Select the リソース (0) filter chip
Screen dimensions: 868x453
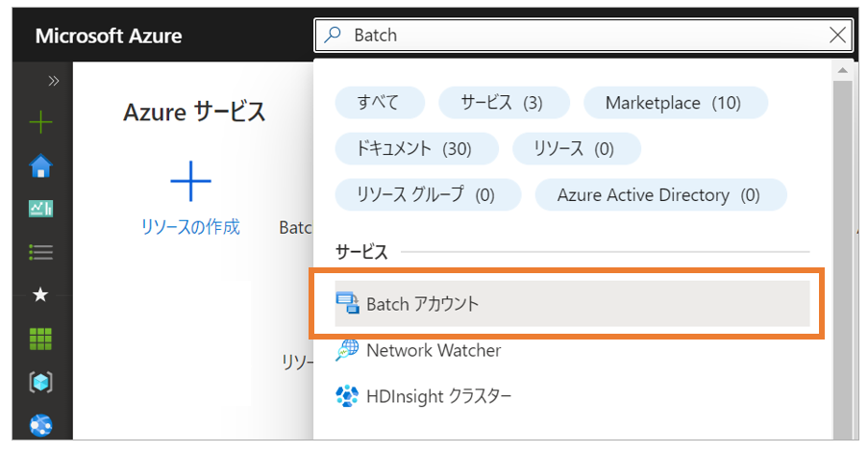[x=577, y=148]
